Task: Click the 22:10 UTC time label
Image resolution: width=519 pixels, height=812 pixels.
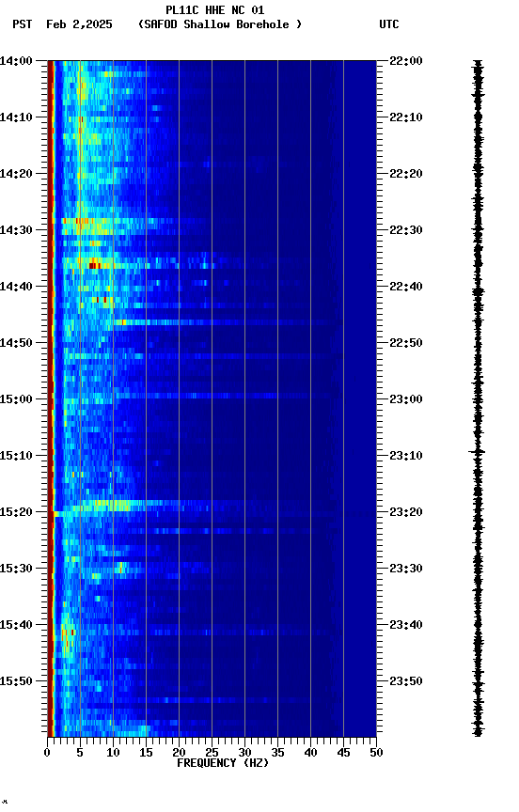Action: pyautogui.click(x=406, y=117)
